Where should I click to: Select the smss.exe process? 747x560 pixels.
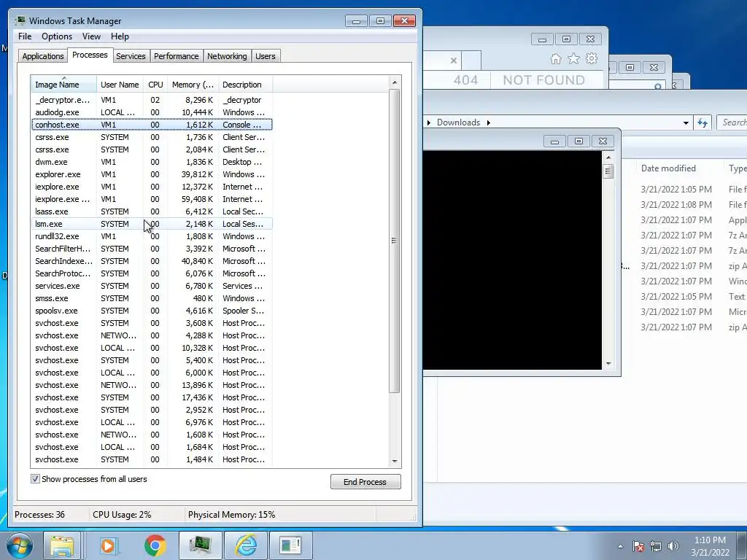(152, 298)
